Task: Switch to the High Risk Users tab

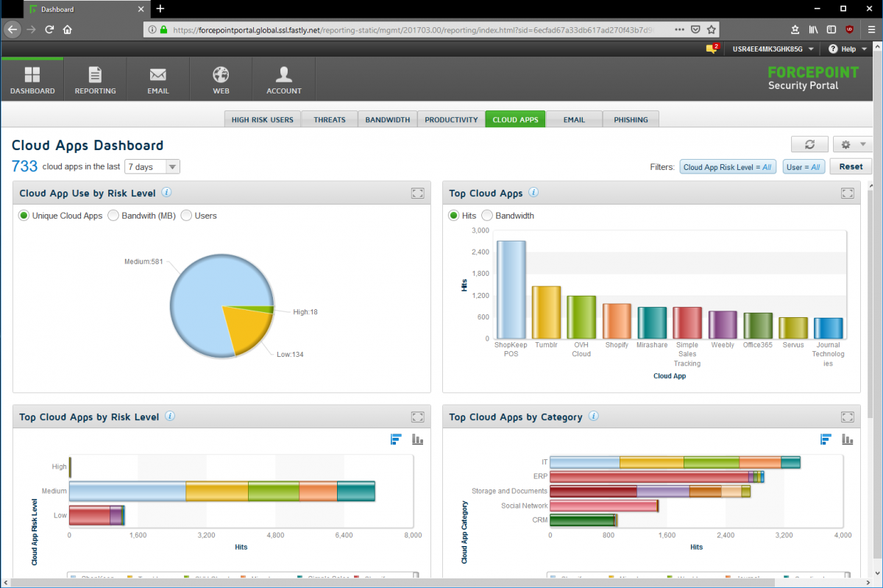Action: pyautogui.click(x=262, y=119)
